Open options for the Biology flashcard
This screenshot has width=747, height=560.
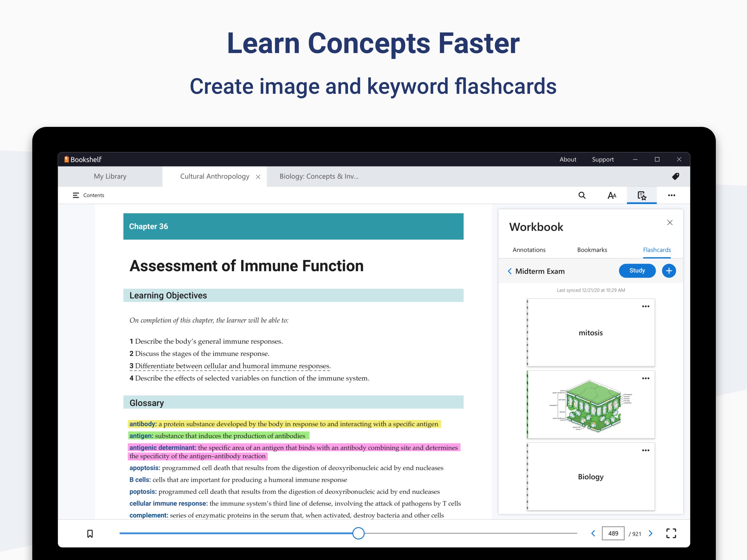pos(645,450)
